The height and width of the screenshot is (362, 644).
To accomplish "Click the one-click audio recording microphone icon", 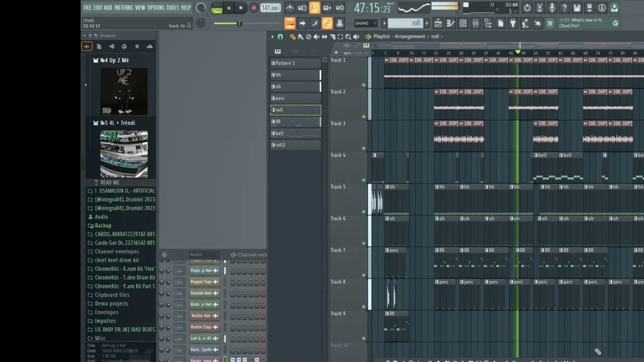I will tap(552, 8).
